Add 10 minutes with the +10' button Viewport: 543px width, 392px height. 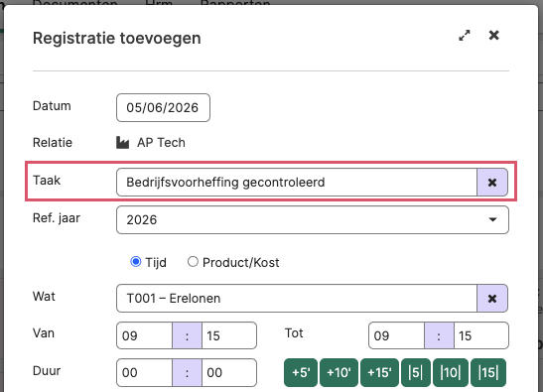tap(339, 372)
